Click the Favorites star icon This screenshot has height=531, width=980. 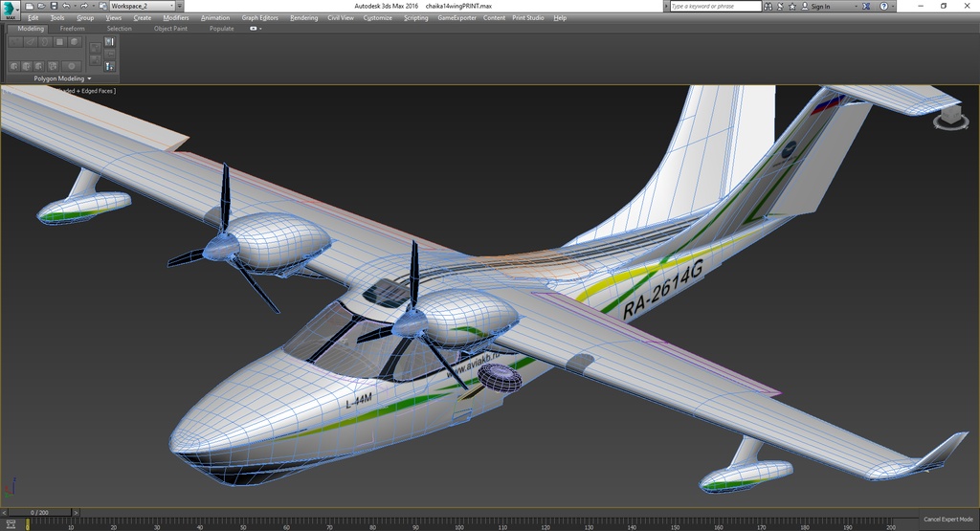[791, 7]
